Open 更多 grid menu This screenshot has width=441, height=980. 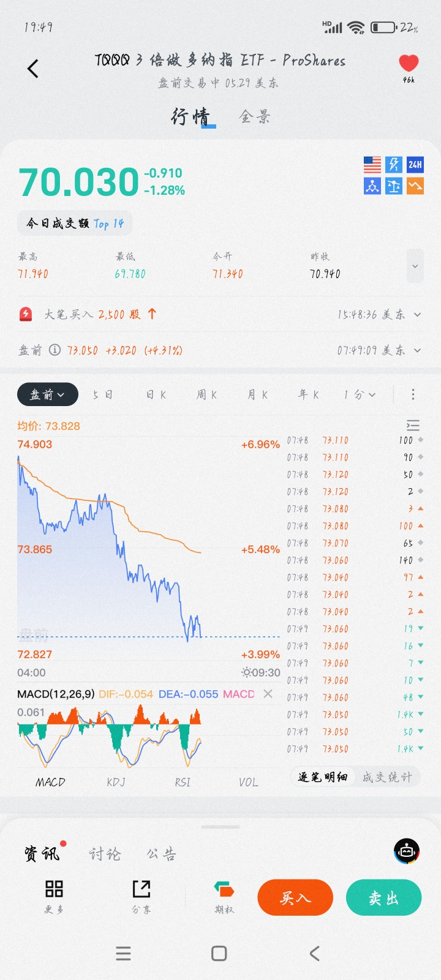pyautogui.click(x=54, y=897)
